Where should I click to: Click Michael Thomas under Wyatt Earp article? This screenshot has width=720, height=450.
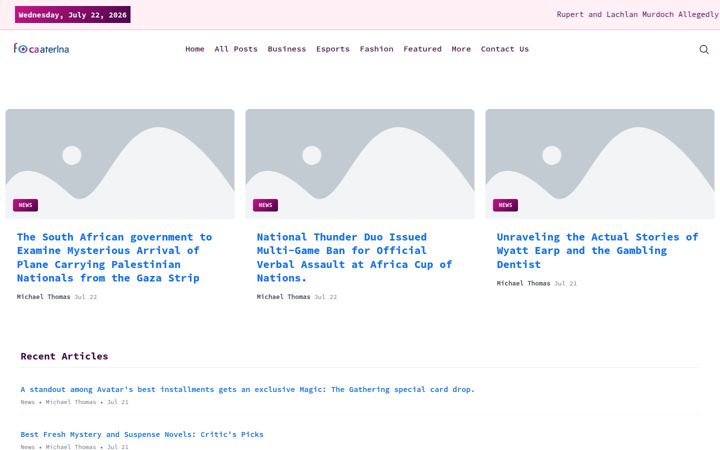pos(523,283)
